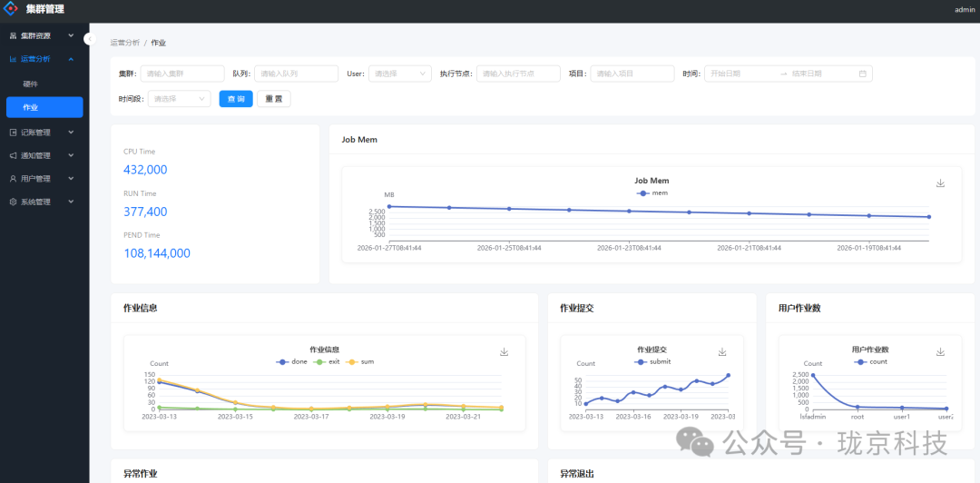Click the 查询 button
The height and width of the screenshot is (483, 980).
(x=236, y=99)
